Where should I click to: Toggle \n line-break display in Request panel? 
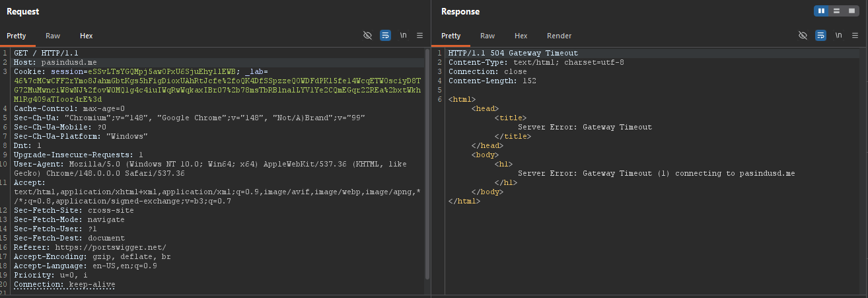coord(403,35)
